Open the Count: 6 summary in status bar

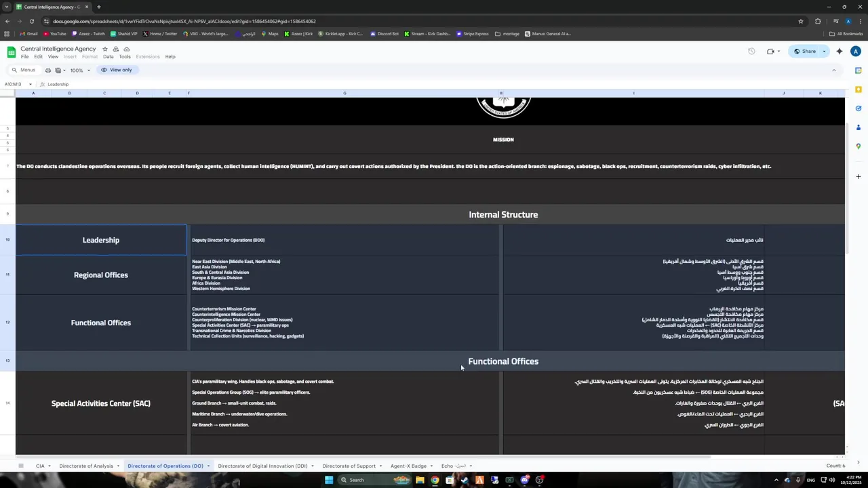835,466
